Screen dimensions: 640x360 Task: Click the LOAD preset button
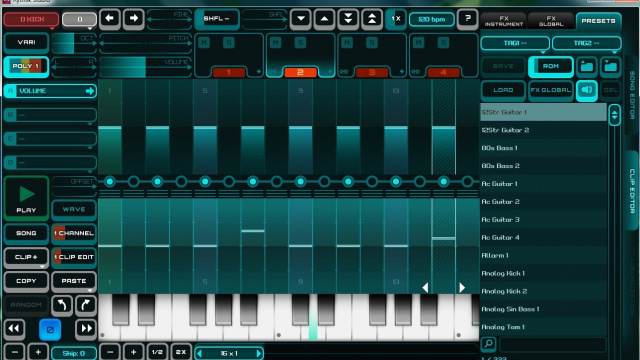click(x=503, y=90)
